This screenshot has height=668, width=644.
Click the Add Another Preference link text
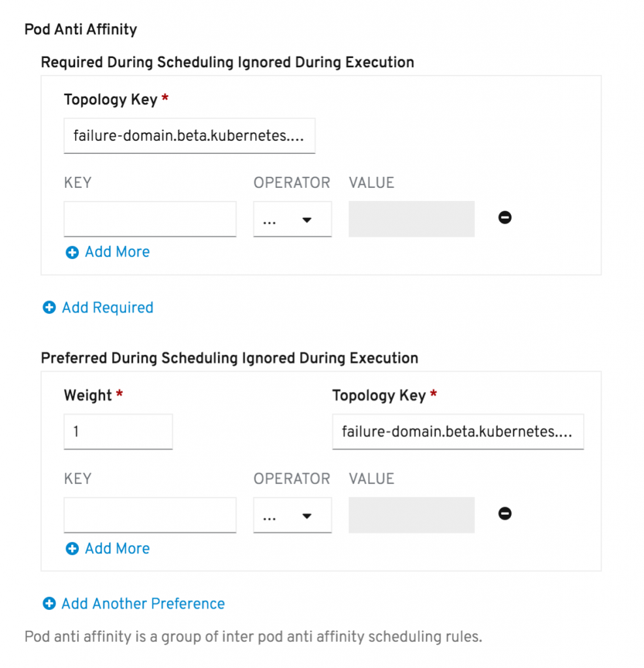click(x=143, y=604)
